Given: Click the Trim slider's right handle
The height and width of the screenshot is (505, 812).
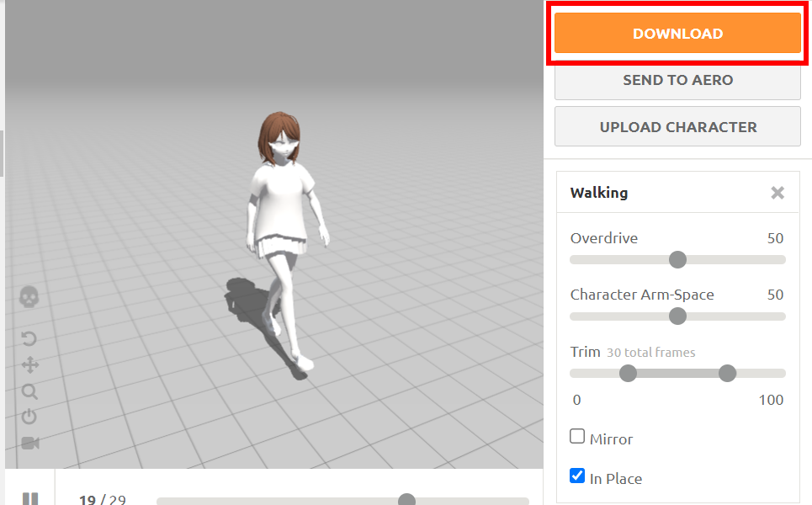Looking at the screenshot, I should pos(728,373).
